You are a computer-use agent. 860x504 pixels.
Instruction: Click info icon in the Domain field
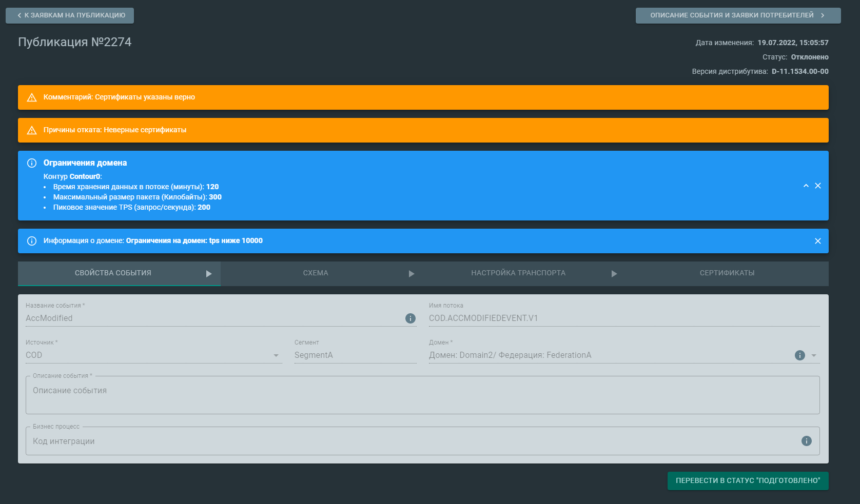pyautogui.click(x=799, y=355)
